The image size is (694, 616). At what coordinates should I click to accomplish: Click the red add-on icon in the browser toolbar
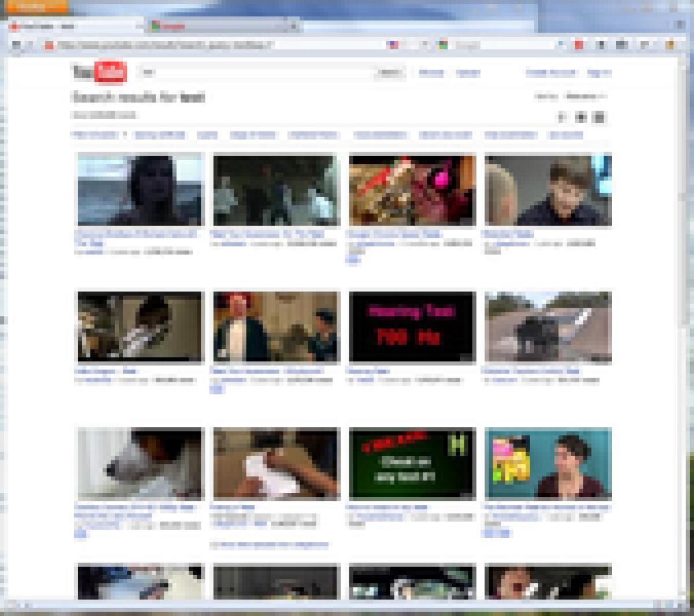coord(579,45)
